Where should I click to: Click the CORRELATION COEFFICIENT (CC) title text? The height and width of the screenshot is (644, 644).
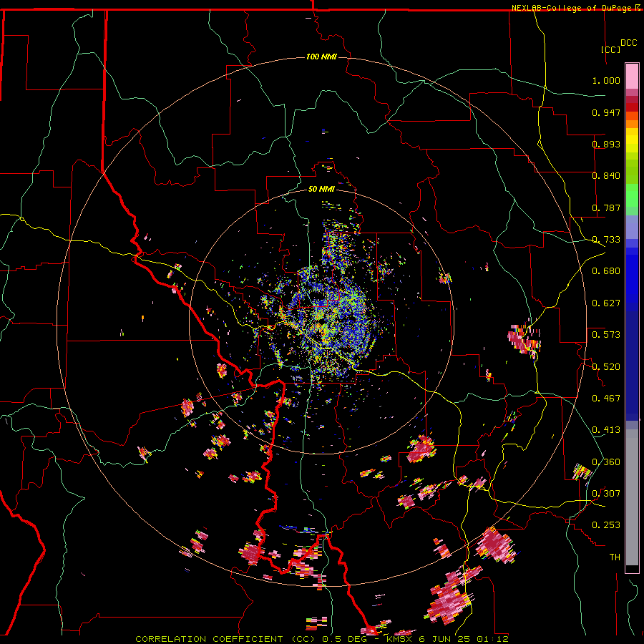click(223, 639)
